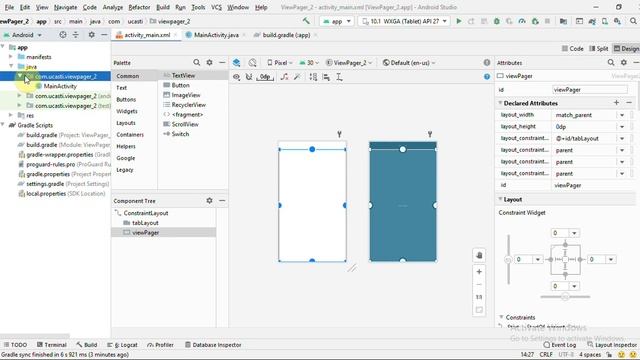Screen dimensions: 640x360
Task: Open Android project view dropdown
Action: pyautogui.click(x=23, y=35)
